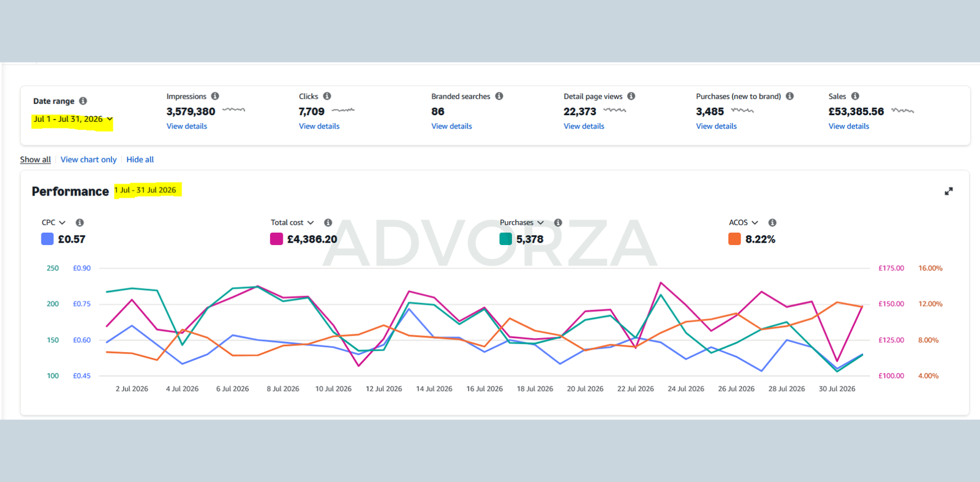Click x-axis label 30 Jul 2026
Image resolution: width=980 pixels, height=482 pixels.
coord(837,389)
